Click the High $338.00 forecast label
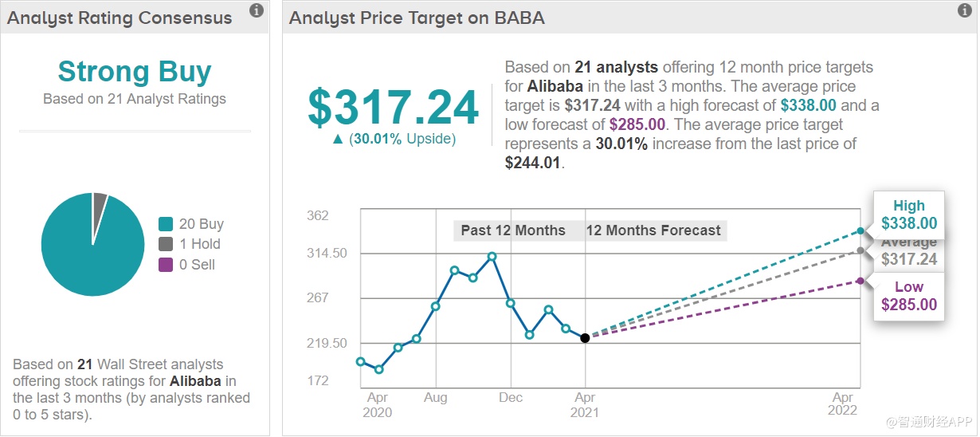This screenshot has height=437, width=980. point(909,215)
